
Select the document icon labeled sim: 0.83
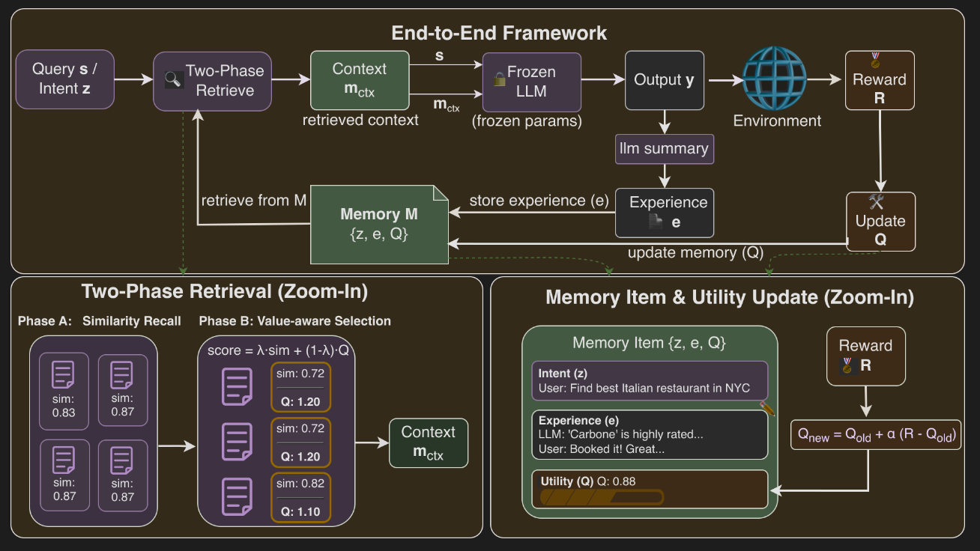tap(64, 374)
